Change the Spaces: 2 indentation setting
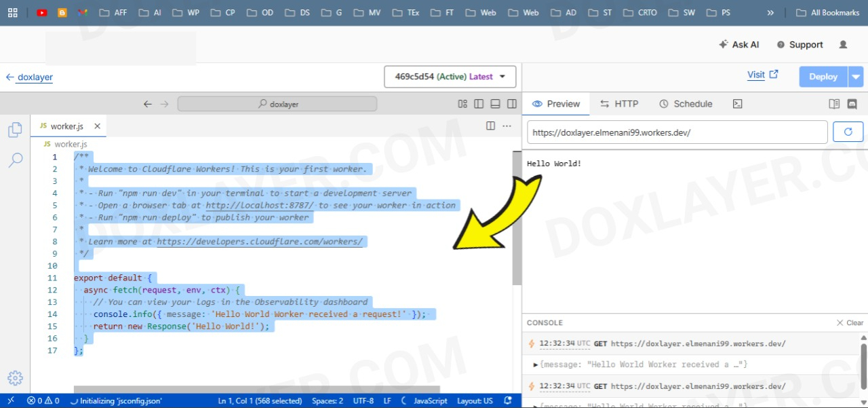Viewport: 868px width, 408px height. tap(328, 401)
